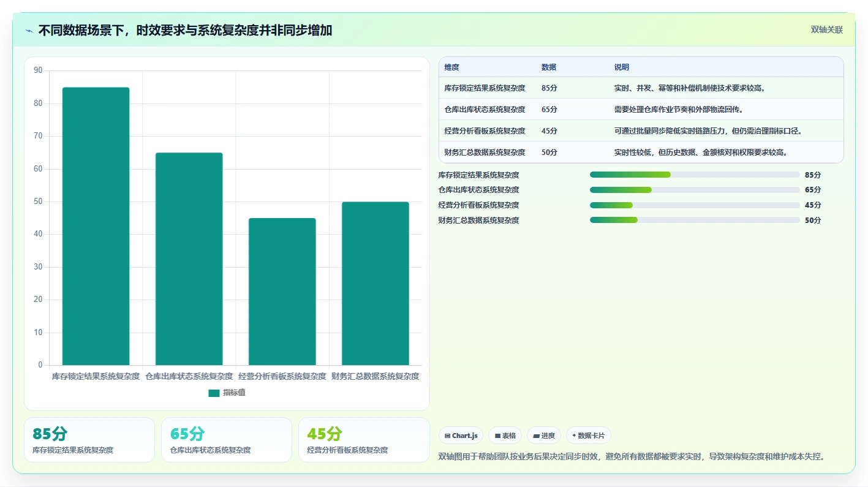Screen dimensions: 868x487
Task: Click the 说明 table column header
Action: 622,67
